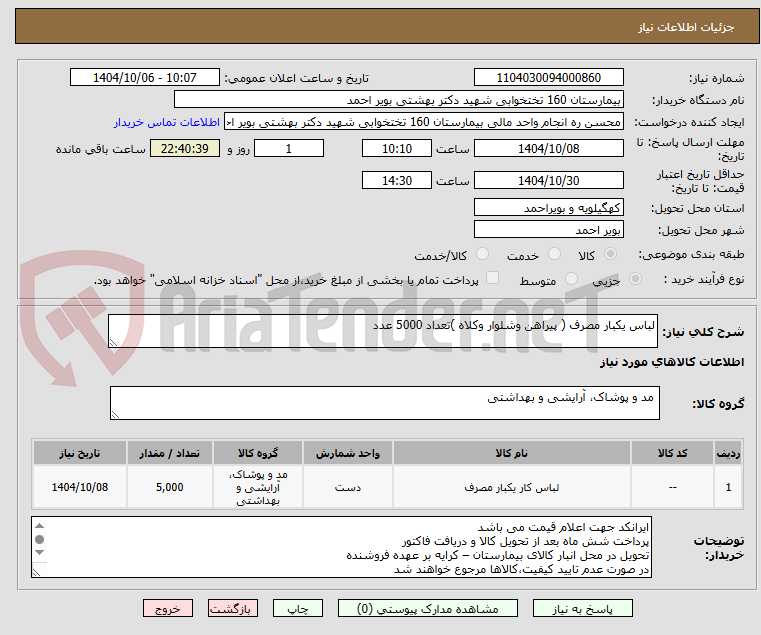Click scroll down arrow in buyer notes

click(x=40, y=552)
